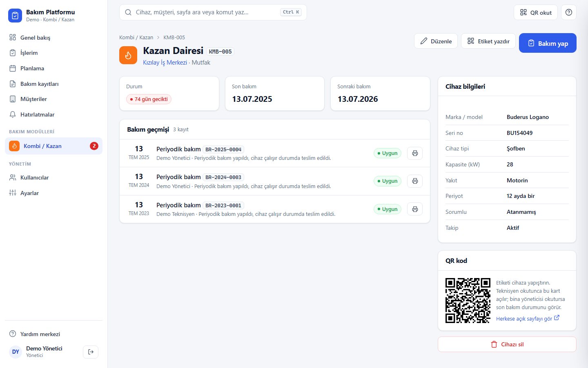Screen dimensions: 588x368
Task: Click the orange flame device icon
Action: (128, 55)
